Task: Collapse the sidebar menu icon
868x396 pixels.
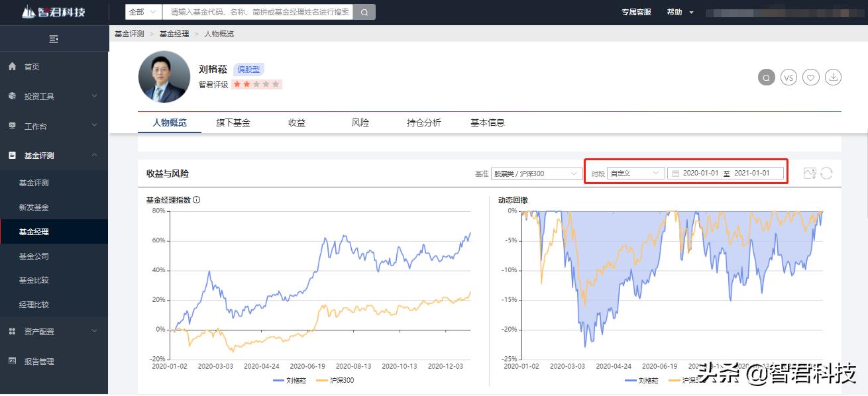Action: [x=54, y=39]
